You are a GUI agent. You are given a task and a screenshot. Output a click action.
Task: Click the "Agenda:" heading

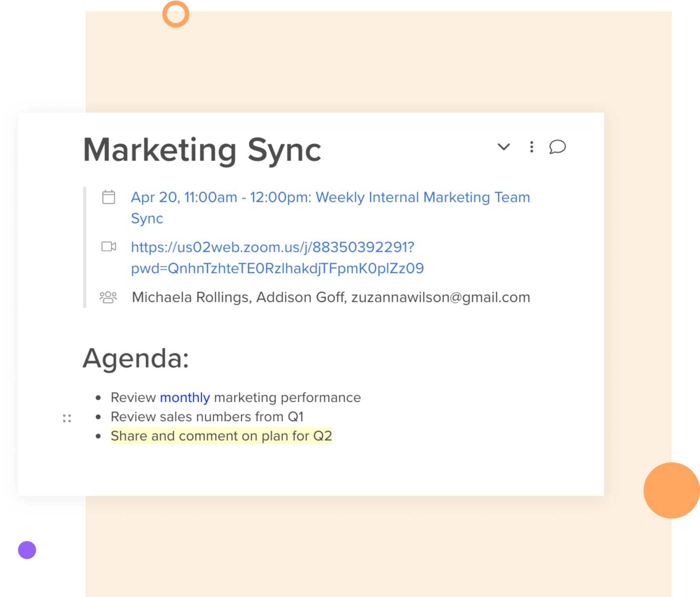pos(136,359)
